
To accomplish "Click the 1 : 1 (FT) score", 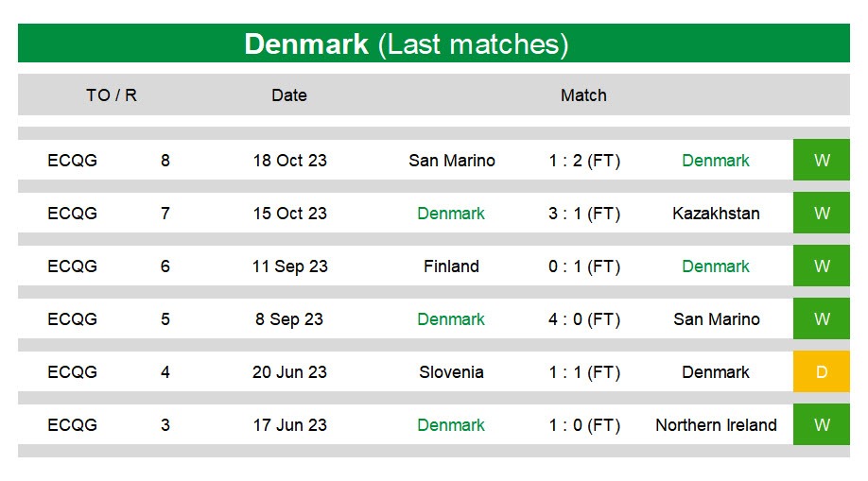I will [x=584, y=372].
